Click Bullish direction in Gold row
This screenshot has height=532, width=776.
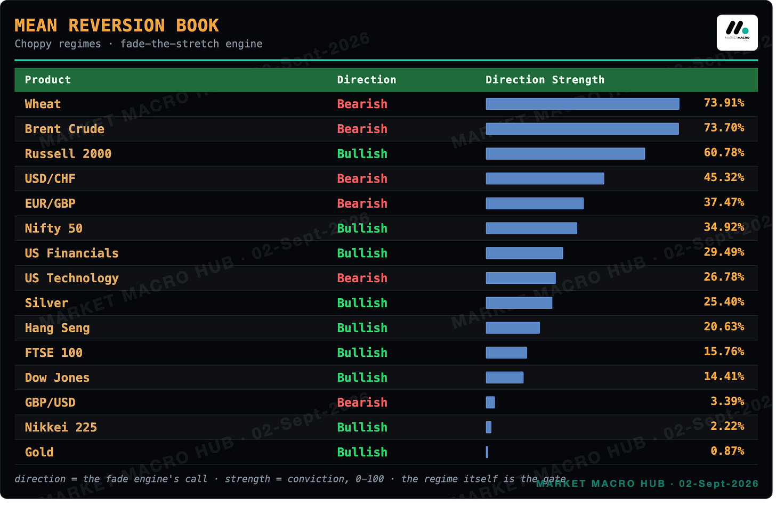tap(362, 452)
